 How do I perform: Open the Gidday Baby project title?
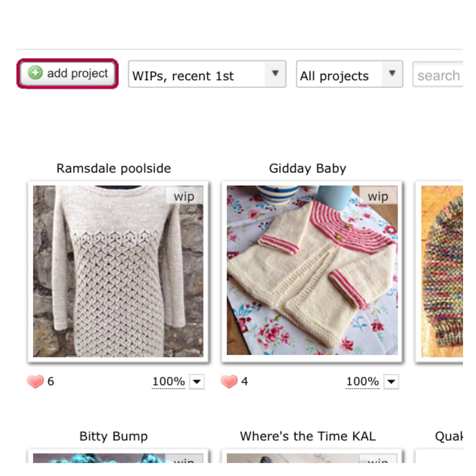pyautogui.click(x=307, y=169)
